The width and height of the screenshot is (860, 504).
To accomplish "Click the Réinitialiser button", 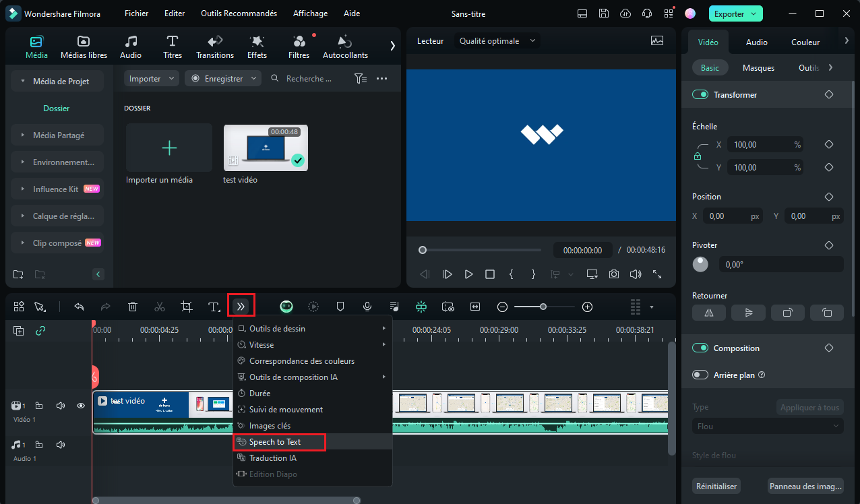I will click(716, 486).
